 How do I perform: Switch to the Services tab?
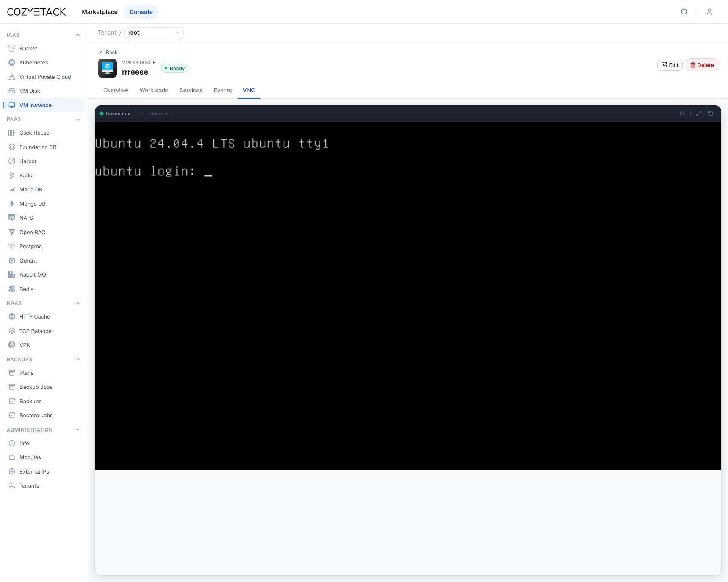[191, 90]
